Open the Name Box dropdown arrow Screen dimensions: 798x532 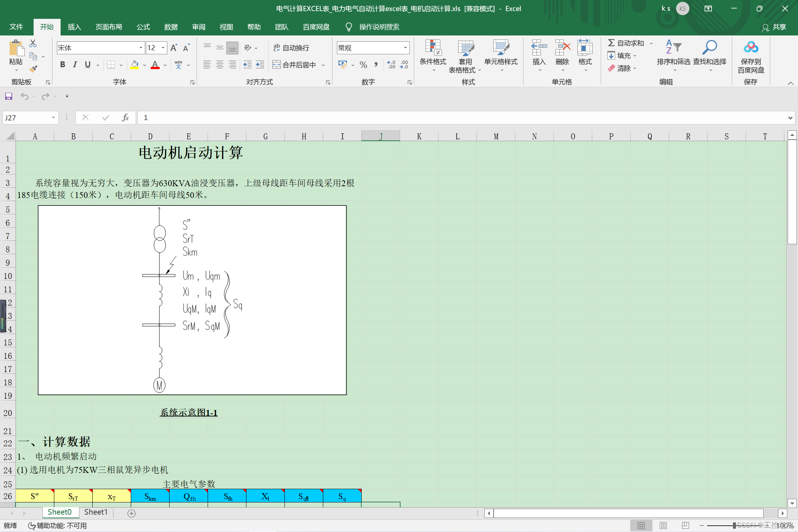click(53, 117)
